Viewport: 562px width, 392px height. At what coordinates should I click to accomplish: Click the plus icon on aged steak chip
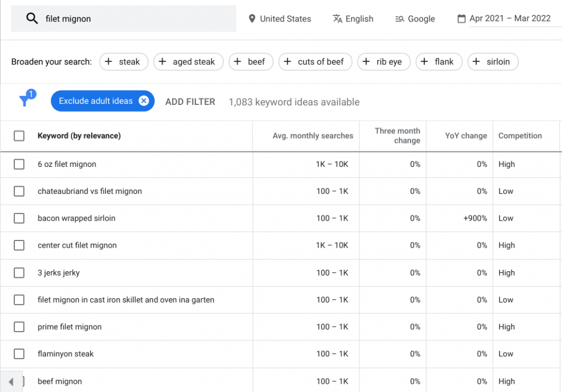pyautogui.click(x=162, y=61)
